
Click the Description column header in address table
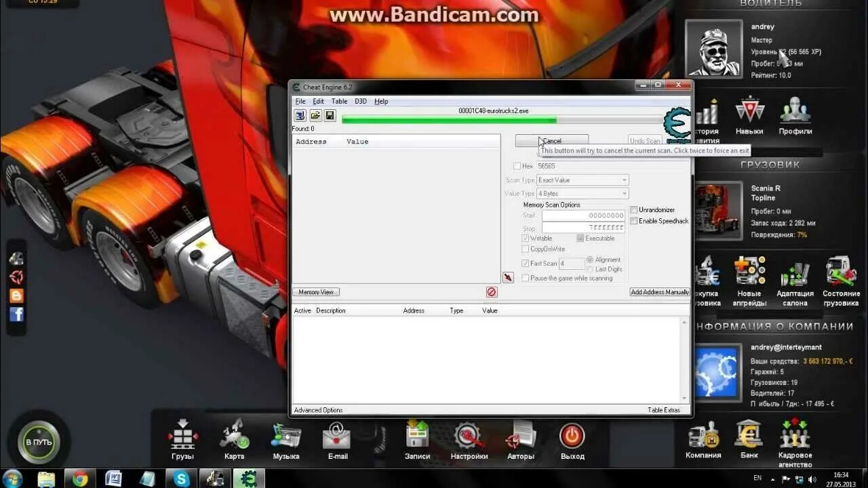pyautogui.click(x=331, y=310)
